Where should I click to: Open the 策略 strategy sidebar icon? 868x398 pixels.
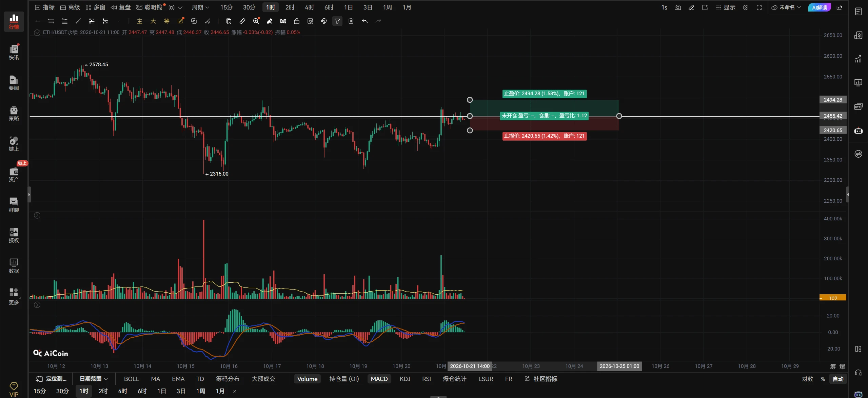[x=14, y=113]
